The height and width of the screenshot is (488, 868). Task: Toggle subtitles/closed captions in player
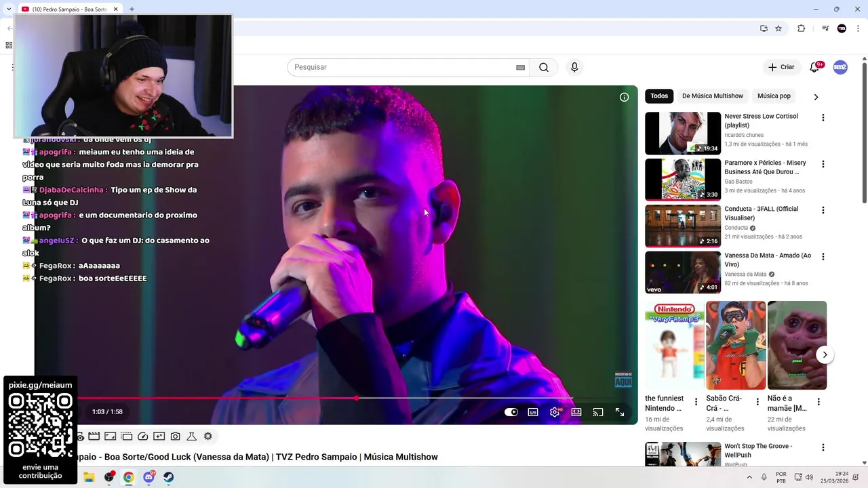[533, 412]
